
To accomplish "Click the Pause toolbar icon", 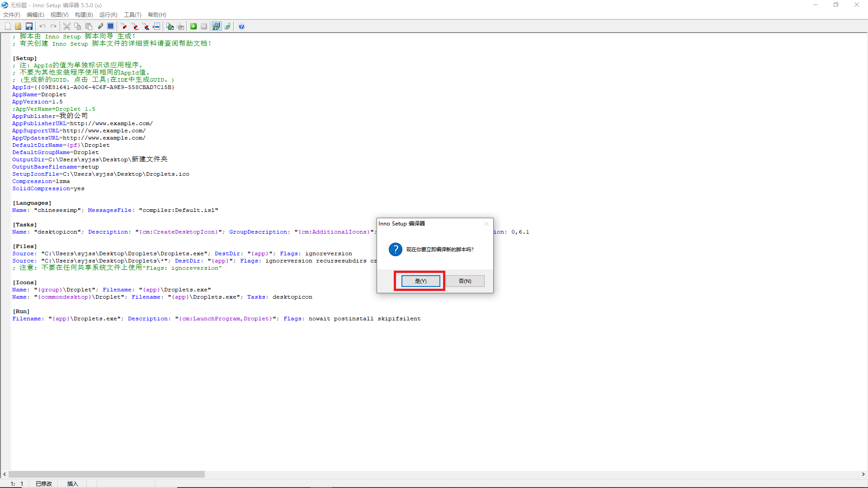I will [x=204, y=26].
